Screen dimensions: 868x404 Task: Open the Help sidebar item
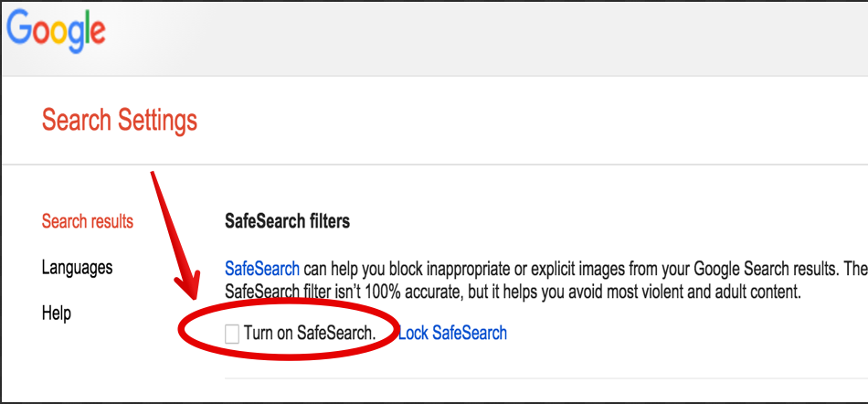57,314
